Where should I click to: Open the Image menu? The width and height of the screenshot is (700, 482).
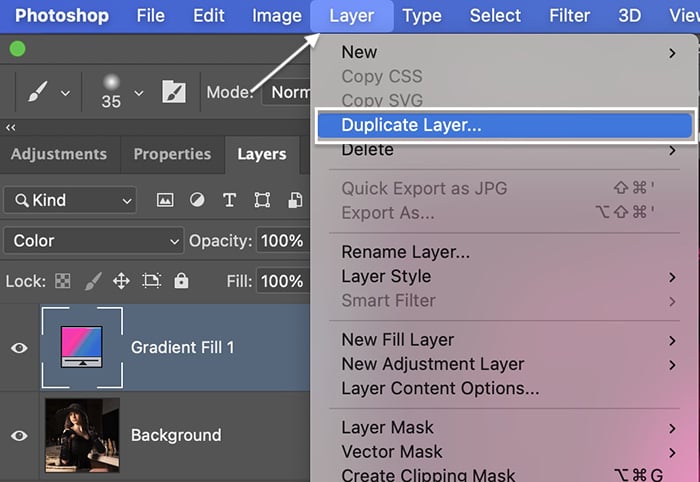coord(277,16)
